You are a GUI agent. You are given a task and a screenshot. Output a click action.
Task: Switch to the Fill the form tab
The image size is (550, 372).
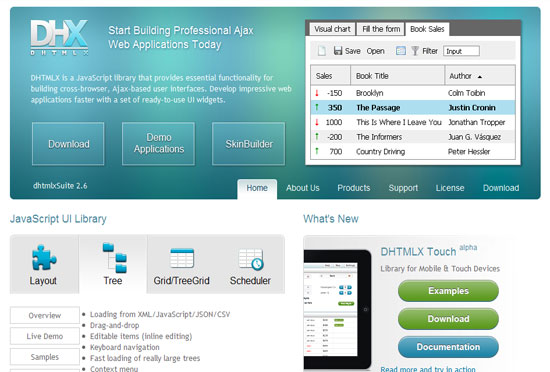click(381, 29)
